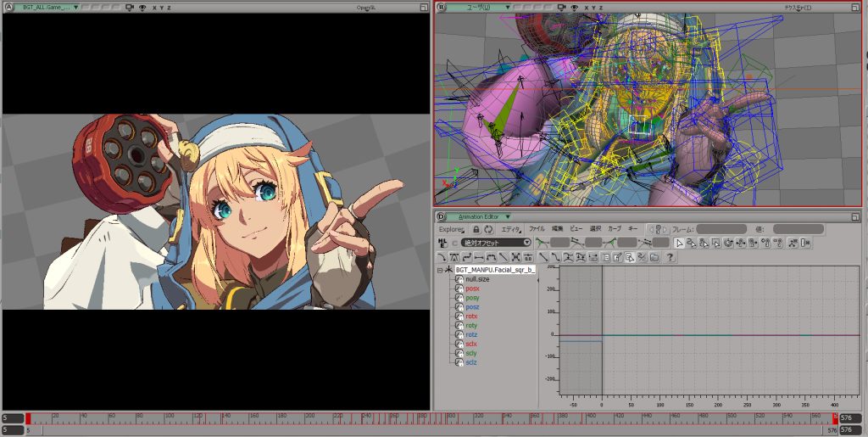Click animation icon beside rotz
868x437 pixels.
coord(459,334)
